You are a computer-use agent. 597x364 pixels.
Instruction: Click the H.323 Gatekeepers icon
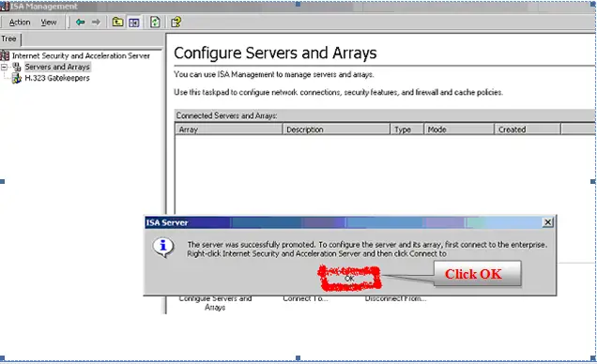(16, 79)
